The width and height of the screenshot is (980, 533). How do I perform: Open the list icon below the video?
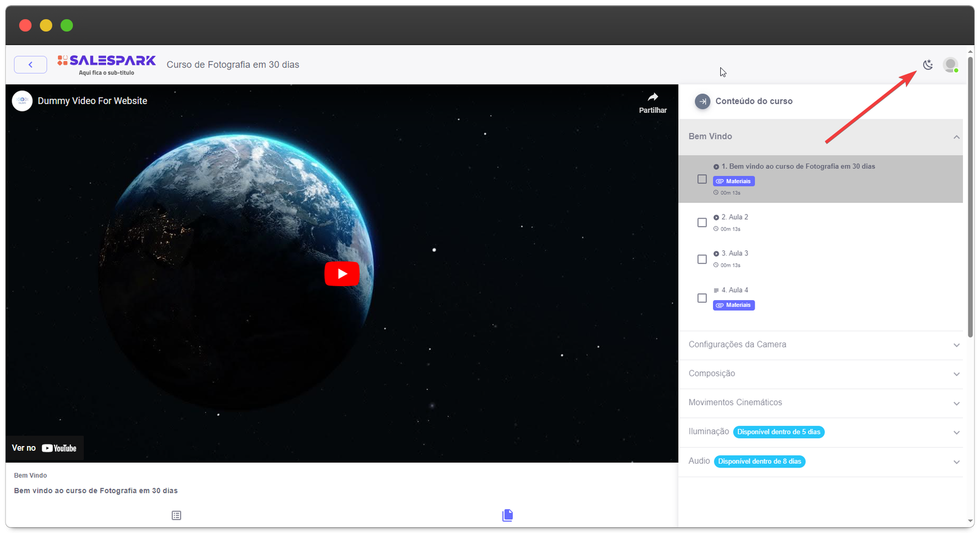click(176, 515)
